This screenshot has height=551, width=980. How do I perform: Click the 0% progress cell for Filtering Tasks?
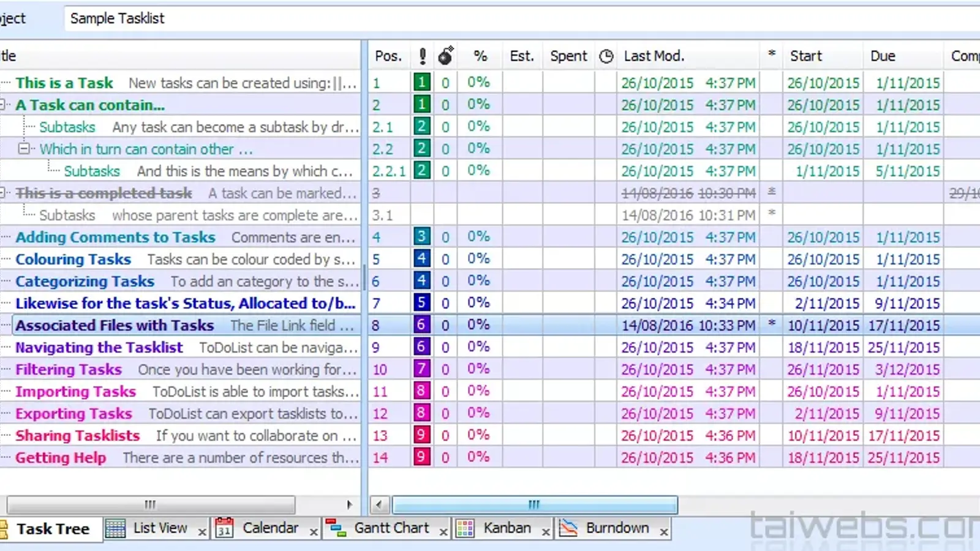pos(478,369)
